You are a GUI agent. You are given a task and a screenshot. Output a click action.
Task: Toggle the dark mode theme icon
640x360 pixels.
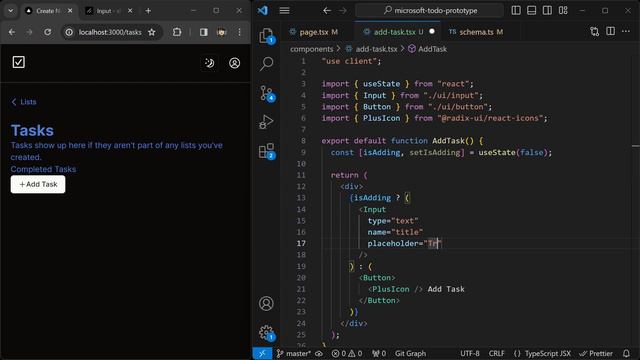[209, 63]
